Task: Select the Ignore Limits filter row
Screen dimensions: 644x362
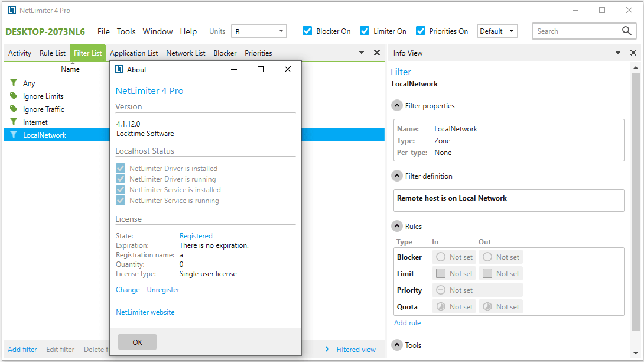Action: [x=57, y=96]
